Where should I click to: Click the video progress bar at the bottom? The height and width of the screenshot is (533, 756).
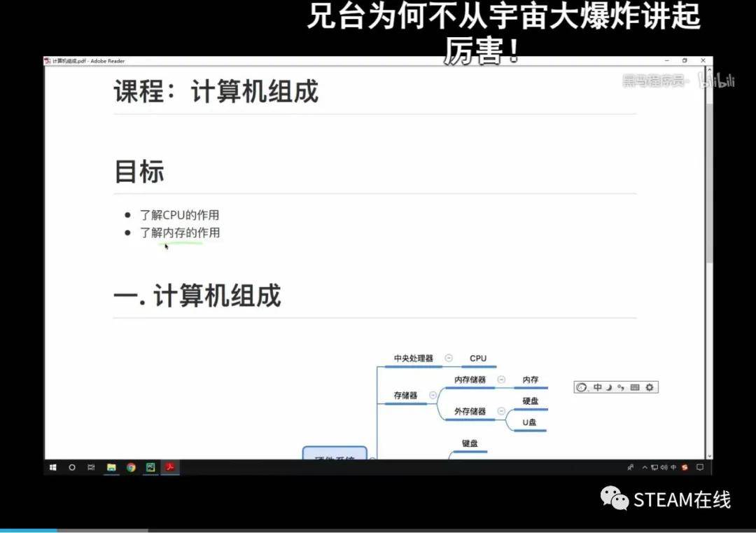378,530
